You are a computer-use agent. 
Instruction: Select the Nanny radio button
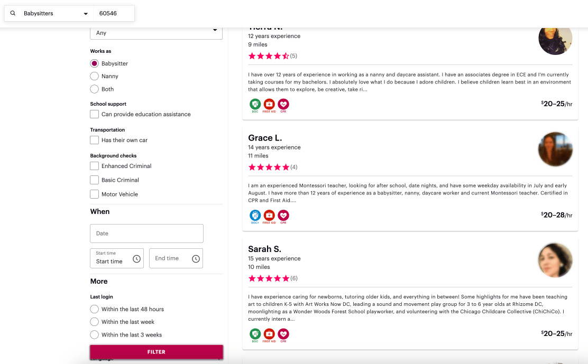tap(94, 76)
